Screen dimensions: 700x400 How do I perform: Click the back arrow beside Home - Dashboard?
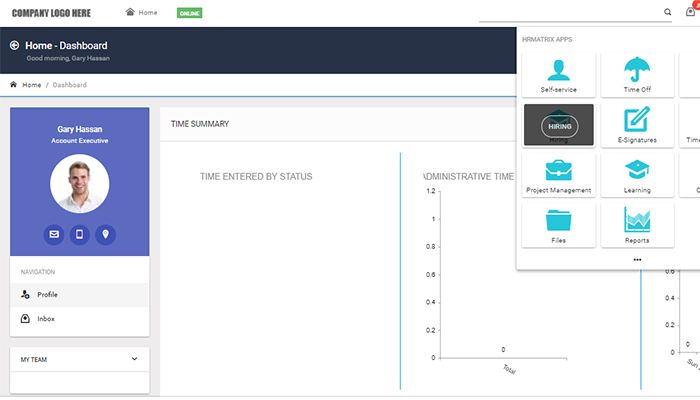14,45
